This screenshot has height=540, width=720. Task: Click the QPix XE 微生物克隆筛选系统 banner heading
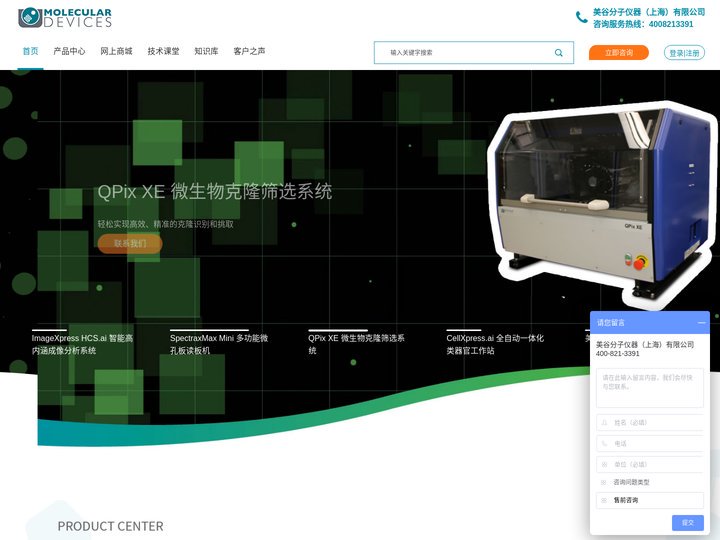[x=214, y=191]
